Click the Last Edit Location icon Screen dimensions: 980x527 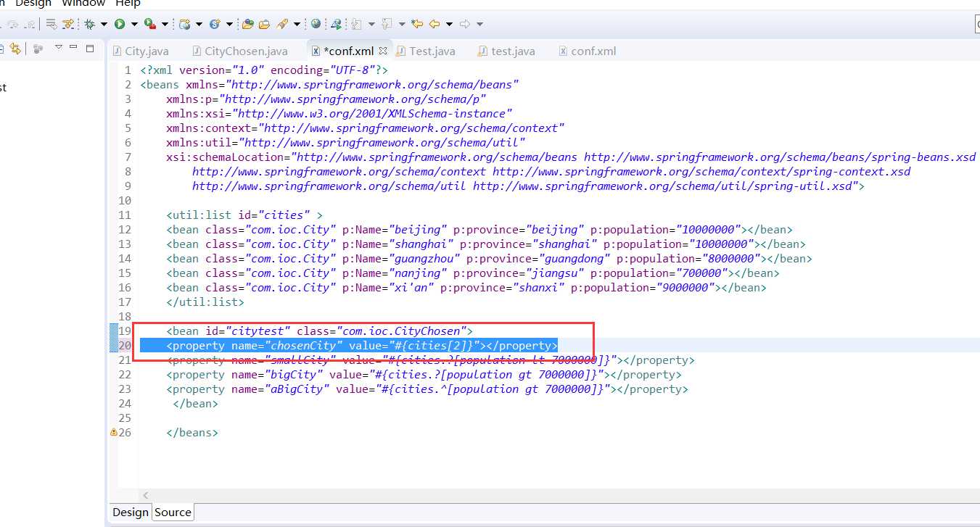(417, 24)
